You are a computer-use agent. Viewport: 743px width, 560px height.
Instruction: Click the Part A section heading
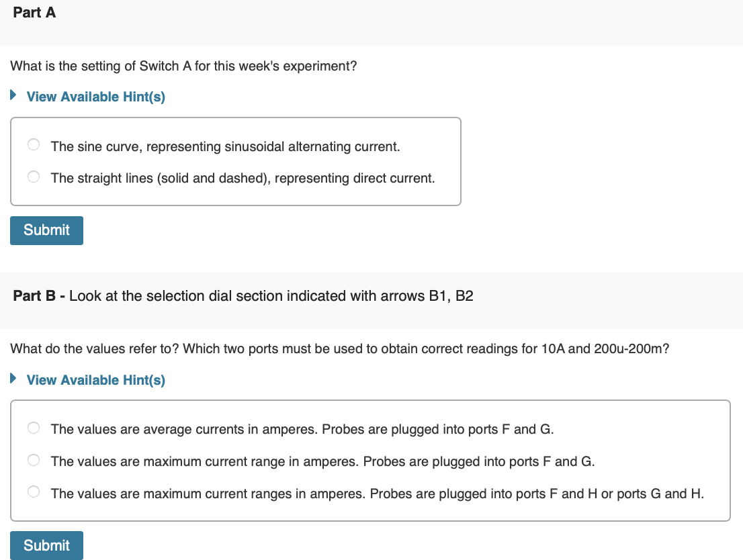pyautogui.click(x=34, y=13)
